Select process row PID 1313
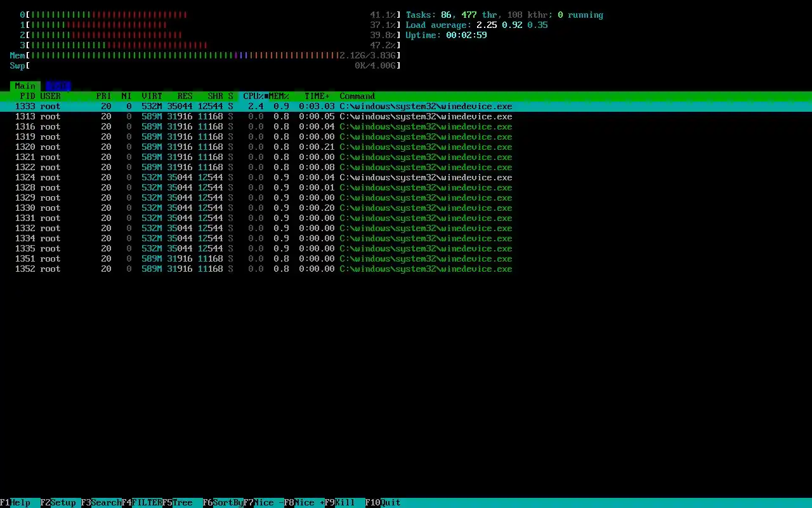This screenshot has width=812, height=508. pos(406,116)
